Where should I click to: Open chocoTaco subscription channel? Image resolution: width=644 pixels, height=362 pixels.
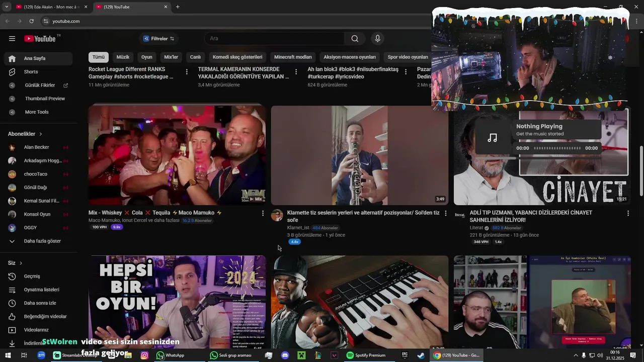coord(39,174)
